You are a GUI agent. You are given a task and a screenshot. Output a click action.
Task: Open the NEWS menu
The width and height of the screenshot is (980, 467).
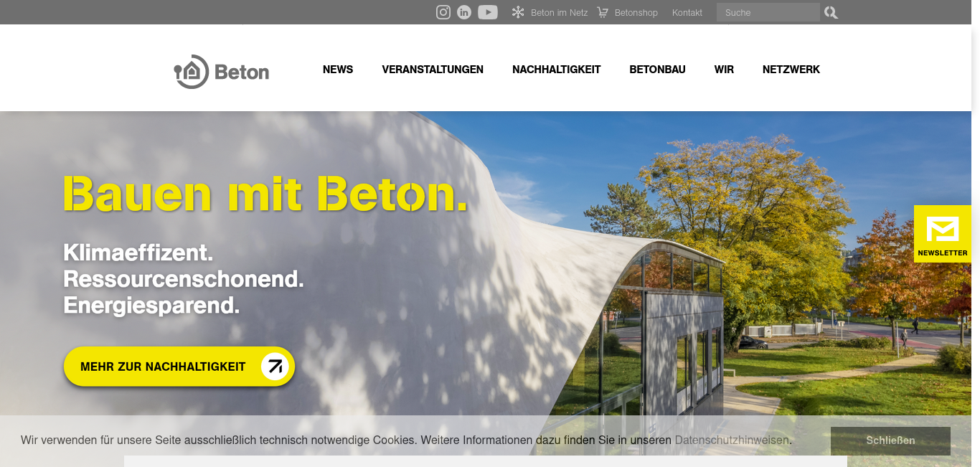tap(338, 70)
